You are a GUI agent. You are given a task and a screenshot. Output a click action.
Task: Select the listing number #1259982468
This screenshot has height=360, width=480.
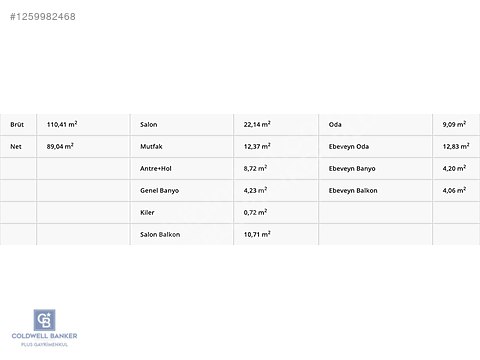click(x=43, y=17)
